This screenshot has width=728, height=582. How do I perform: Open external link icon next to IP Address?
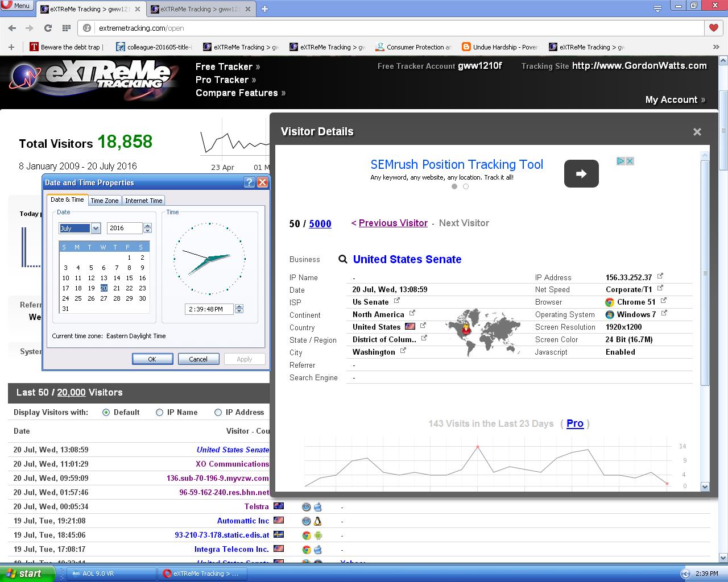pos(660,276)
